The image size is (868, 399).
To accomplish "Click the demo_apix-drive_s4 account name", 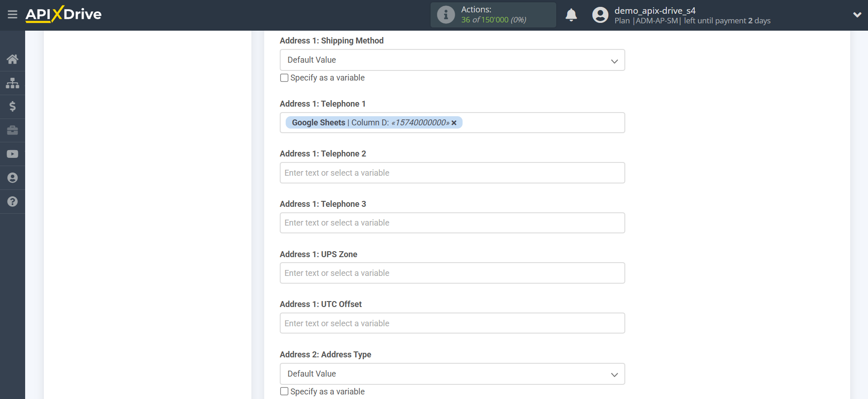I will 655,11.
